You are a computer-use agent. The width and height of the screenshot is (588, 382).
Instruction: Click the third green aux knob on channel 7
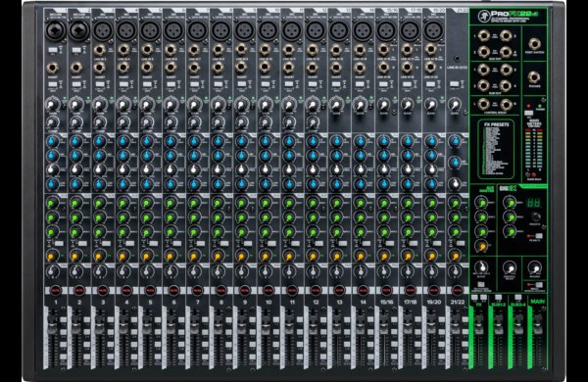point(194,232)
